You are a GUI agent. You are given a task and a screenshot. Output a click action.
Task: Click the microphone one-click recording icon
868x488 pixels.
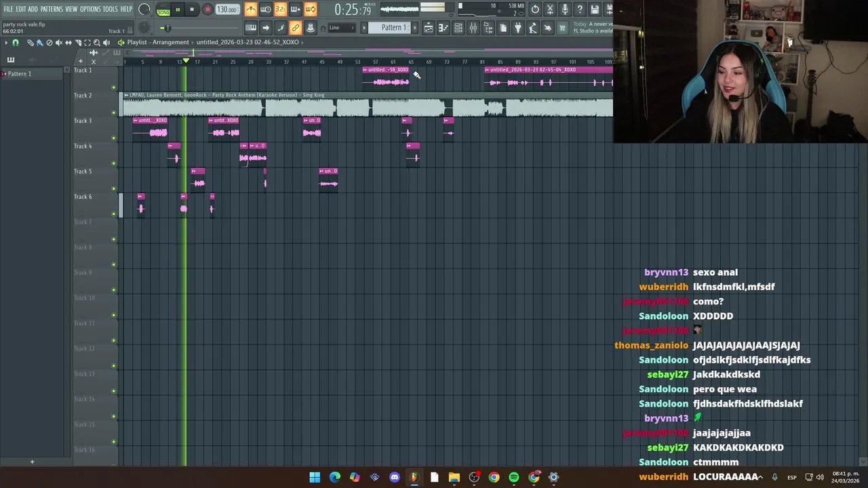[565, 9]
